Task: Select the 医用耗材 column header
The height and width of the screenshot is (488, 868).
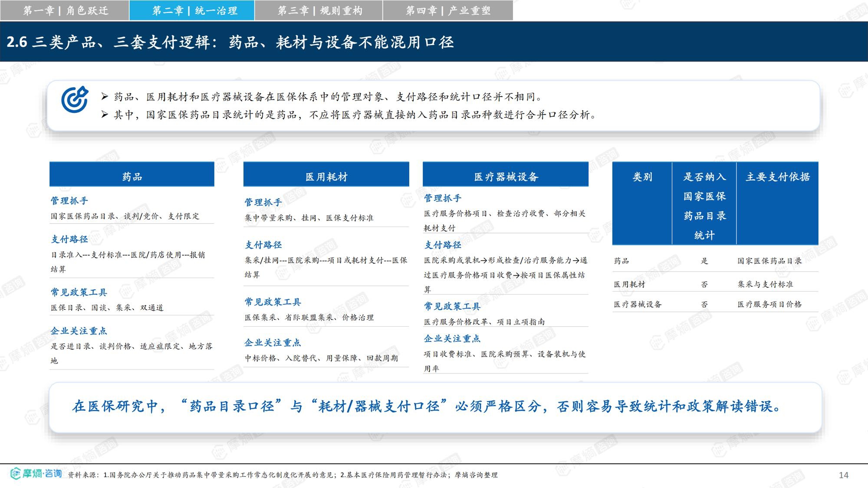Action: (x=326, y=174)
